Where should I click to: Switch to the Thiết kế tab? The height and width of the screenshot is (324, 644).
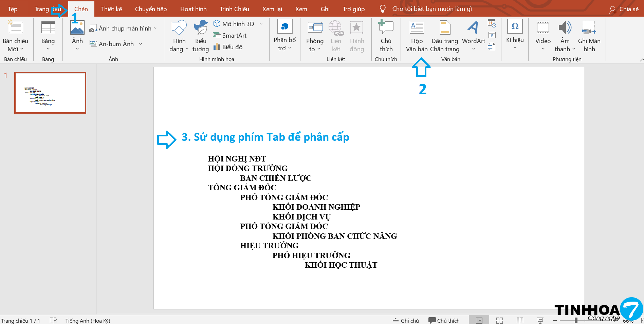[111, 9]
